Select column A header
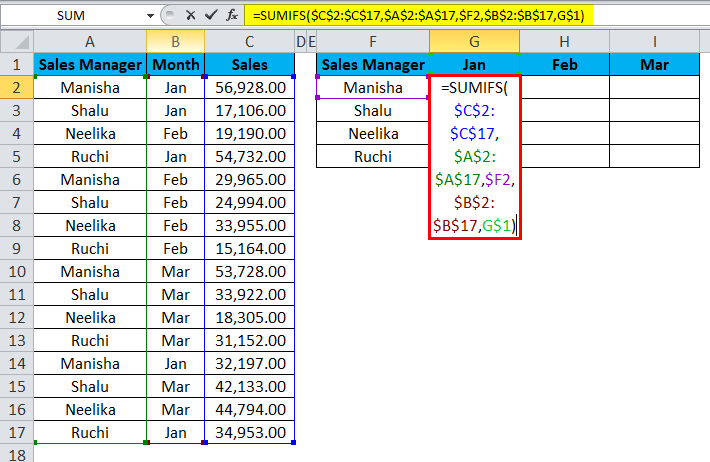This screenshot has height=462, width=710. pos(90,42)
